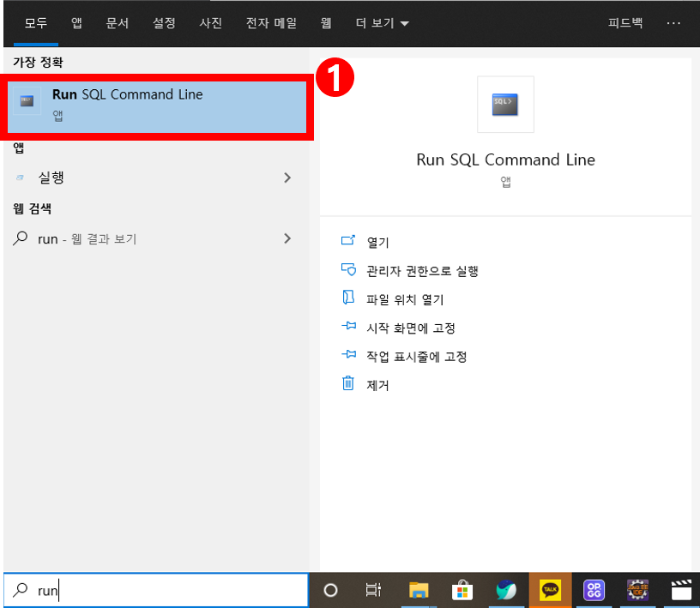Open the clapperboard video app on taskbar
This screenshot has height=608, width=700.
coord(681,590)
